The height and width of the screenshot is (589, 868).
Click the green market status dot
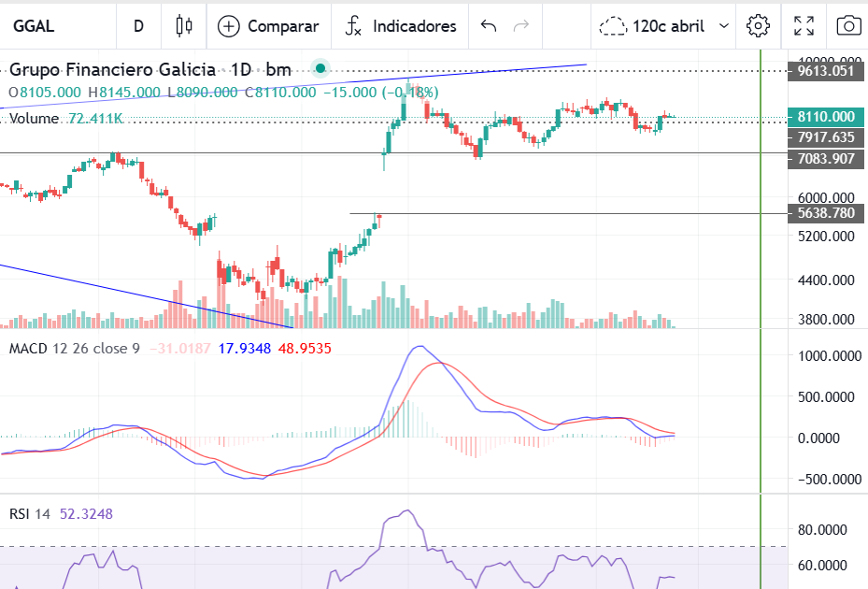320,68
